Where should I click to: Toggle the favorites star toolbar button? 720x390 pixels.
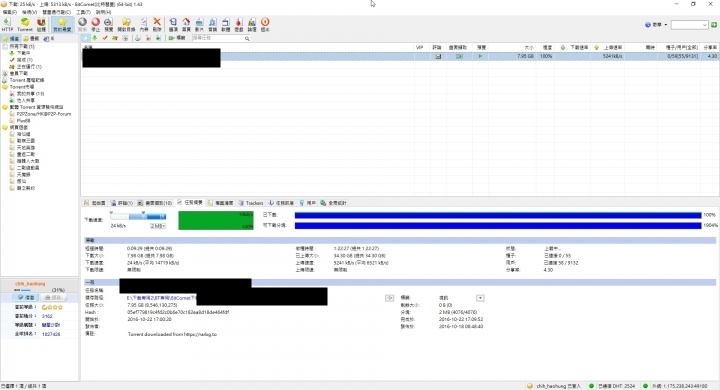coord(62,24)
